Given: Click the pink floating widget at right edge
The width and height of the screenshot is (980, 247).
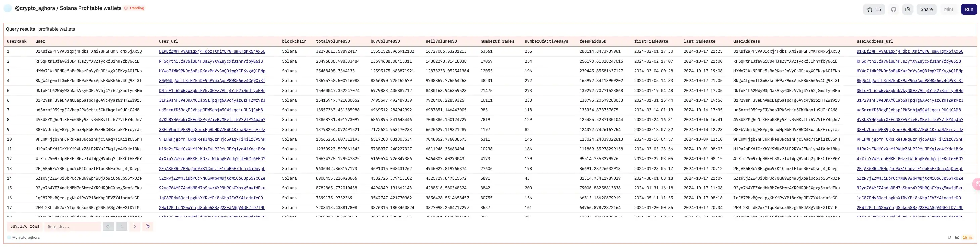Looking at the screenshot, I should [976, 184].
